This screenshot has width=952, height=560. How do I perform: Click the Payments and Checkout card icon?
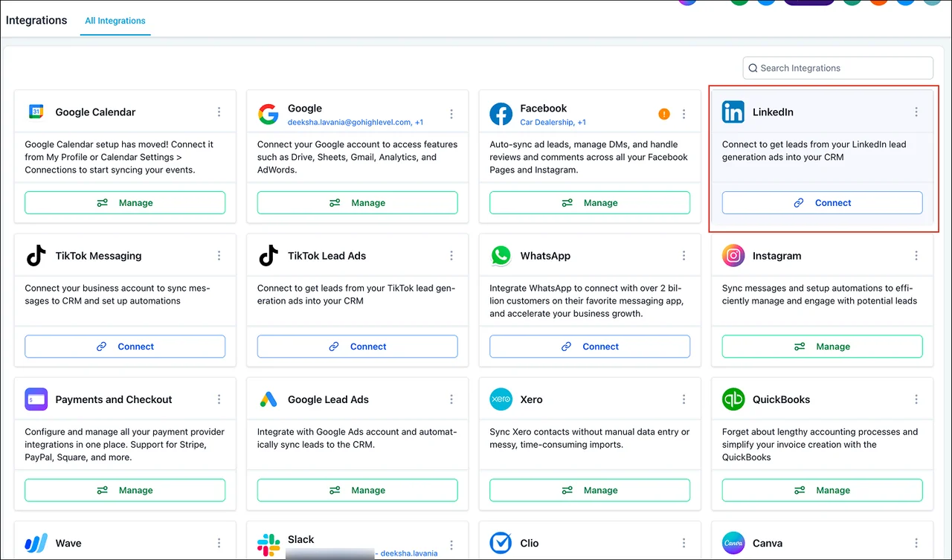[36, 399]
